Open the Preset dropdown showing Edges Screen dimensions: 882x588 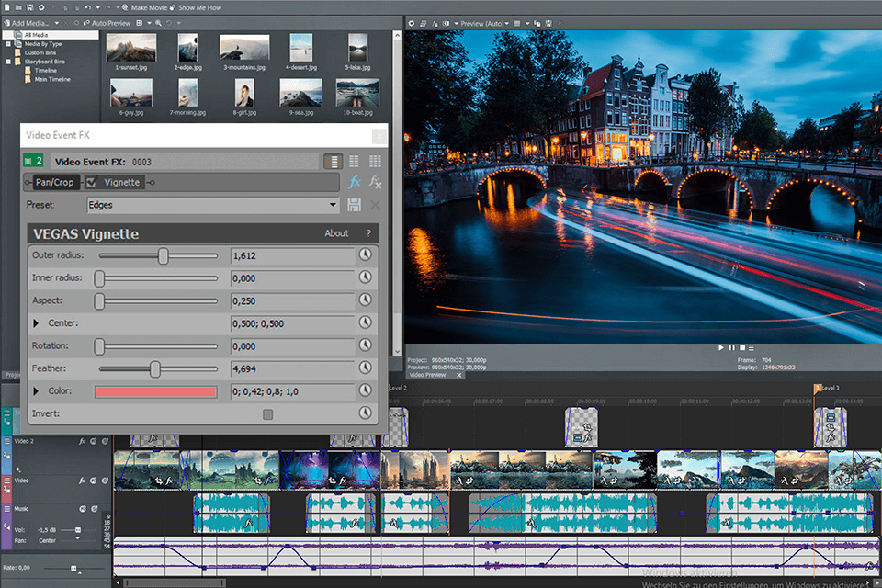pos(333,205)
